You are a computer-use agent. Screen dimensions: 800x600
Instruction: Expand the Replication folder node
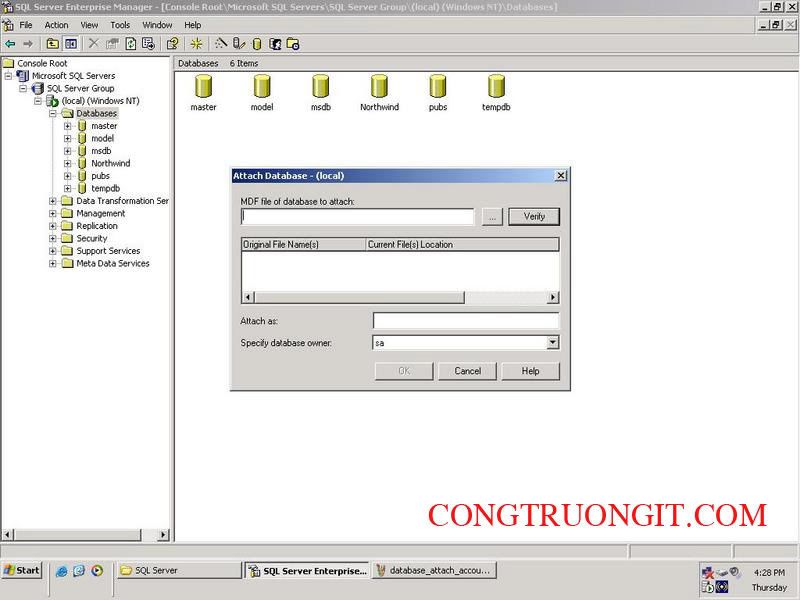(x=53, y=226)
